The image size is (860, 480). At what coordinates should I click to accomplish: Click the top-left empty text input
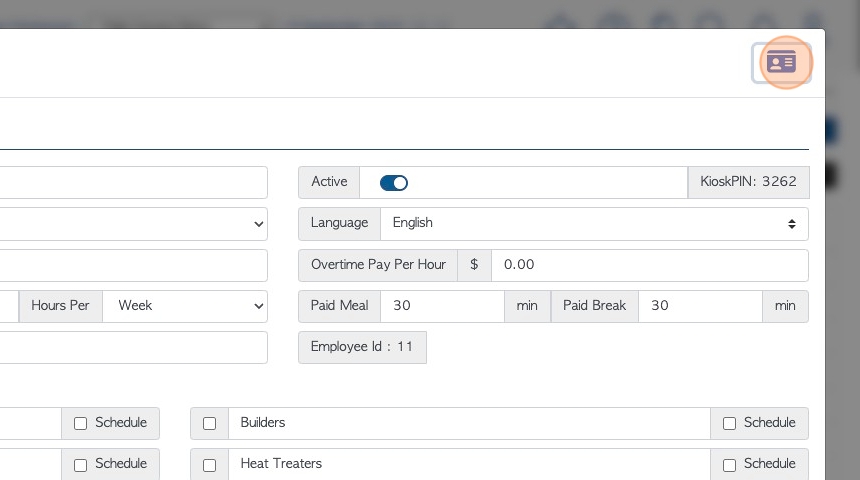coord(134,183)
